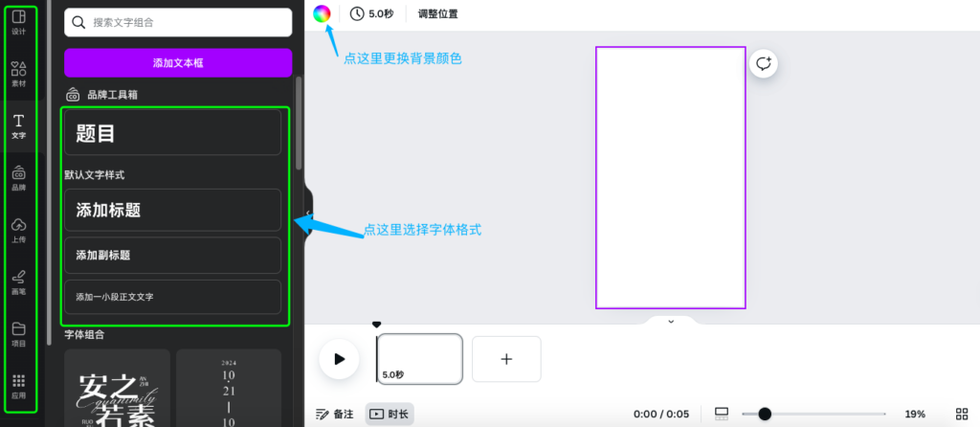This screenshot has width=980, height=427.
Task: Open the grid view icon
Action: pyautogui.click(x=962, y=414)
